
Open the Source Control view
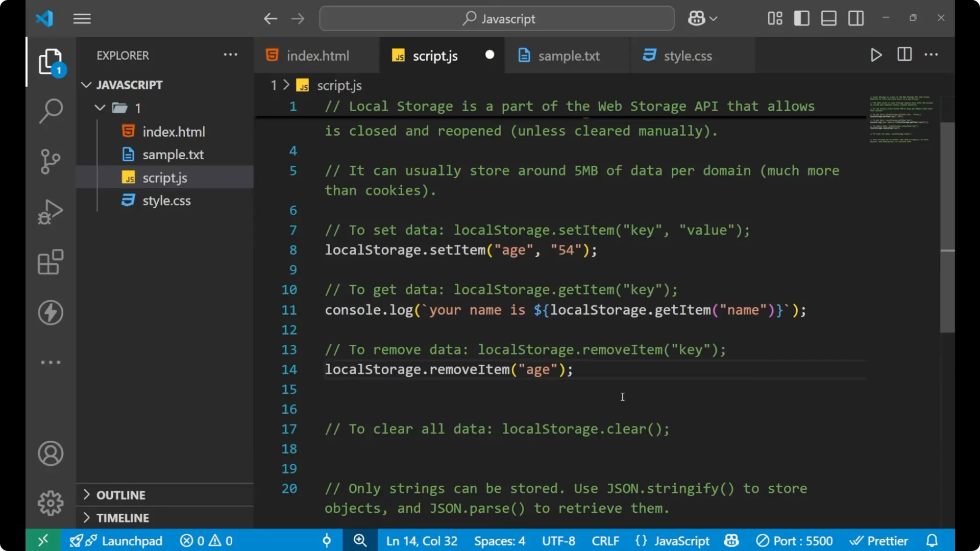coord(50,161)
